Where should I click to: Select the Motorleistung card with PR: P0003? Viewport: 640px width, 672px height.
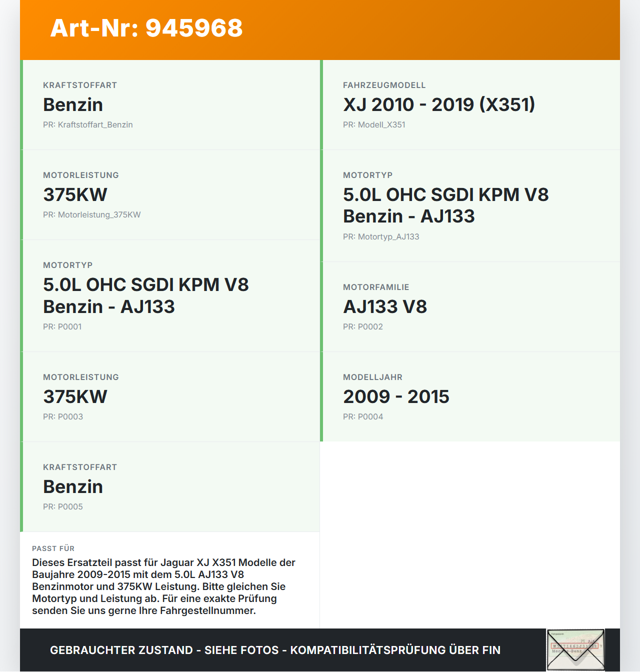click(x=170, y=397)
